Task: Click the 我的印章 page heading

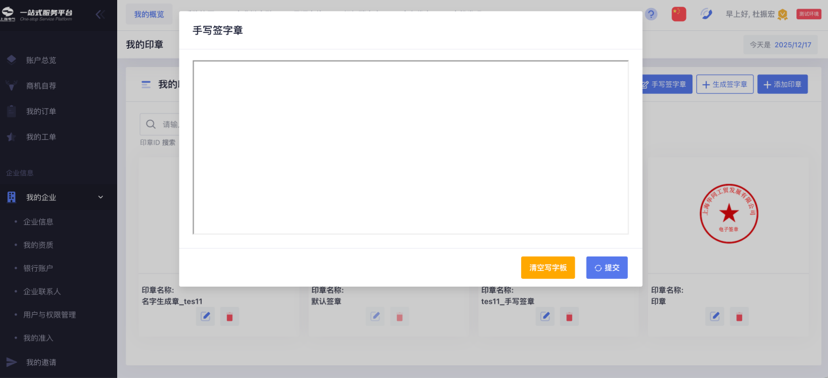Action: [x=144, y=44]
